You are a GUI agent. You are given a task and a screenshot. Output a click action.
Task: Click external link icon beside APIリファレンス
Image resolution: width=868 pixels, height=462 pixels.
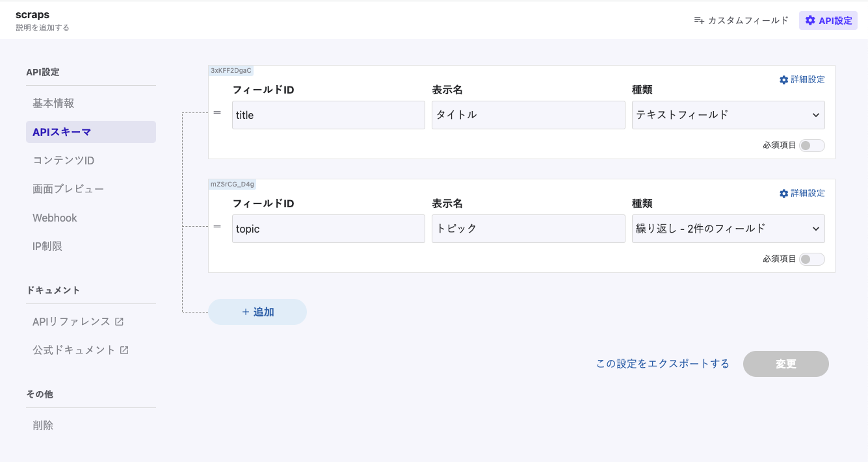(x=119, y=322)
